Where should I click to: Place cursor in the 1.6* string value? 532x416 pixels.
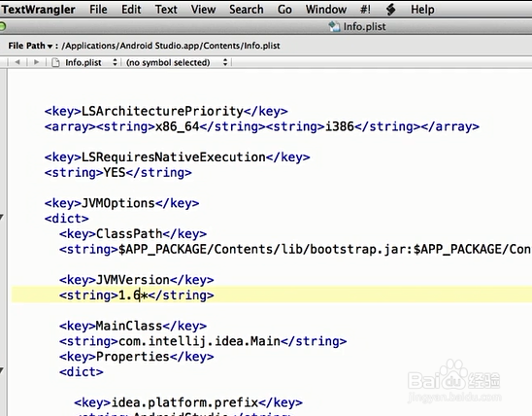click(133, 295)
